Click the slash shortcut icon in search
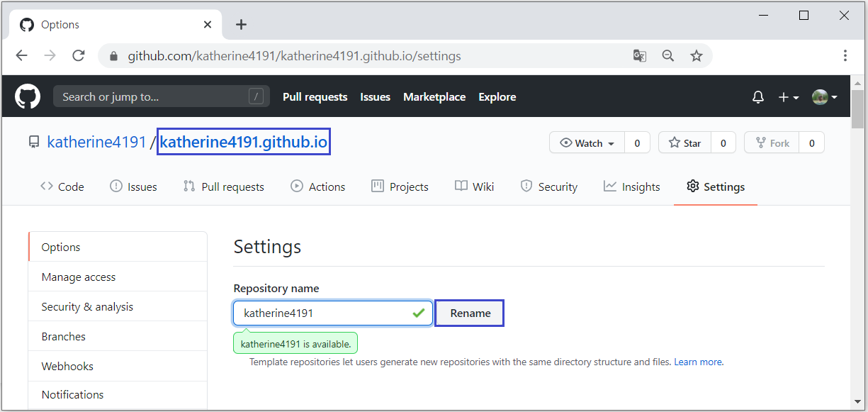 pos(256,96)
